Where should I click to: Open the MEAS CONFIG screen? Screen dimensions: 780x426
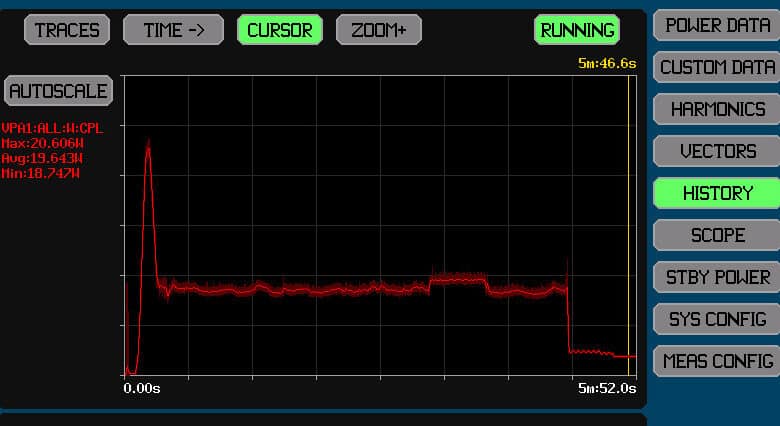(717, 361)
